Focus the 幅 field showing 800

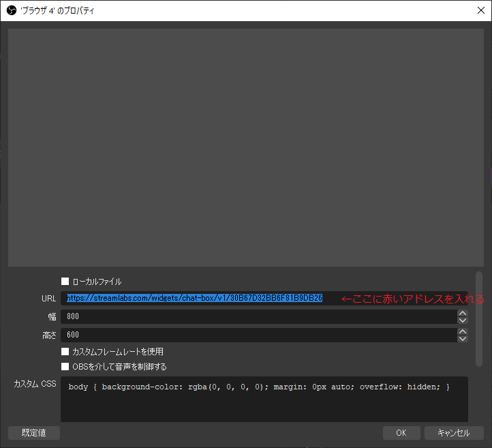259,317
